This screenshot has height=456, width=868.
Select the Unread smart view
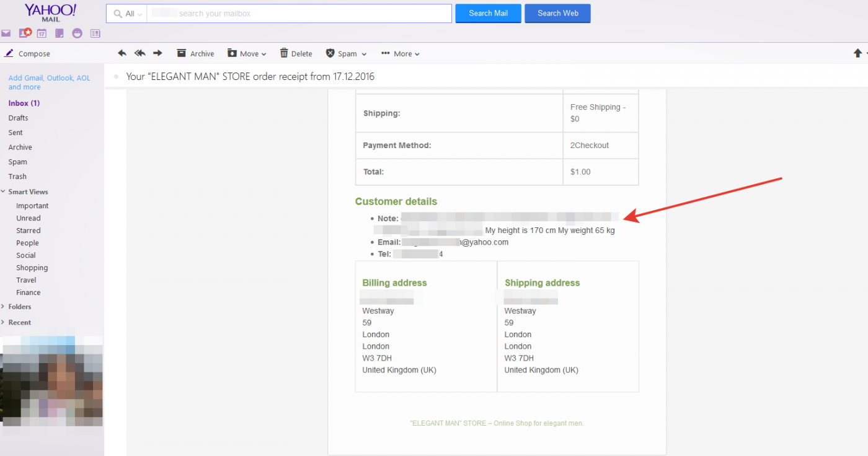[29, 218]
